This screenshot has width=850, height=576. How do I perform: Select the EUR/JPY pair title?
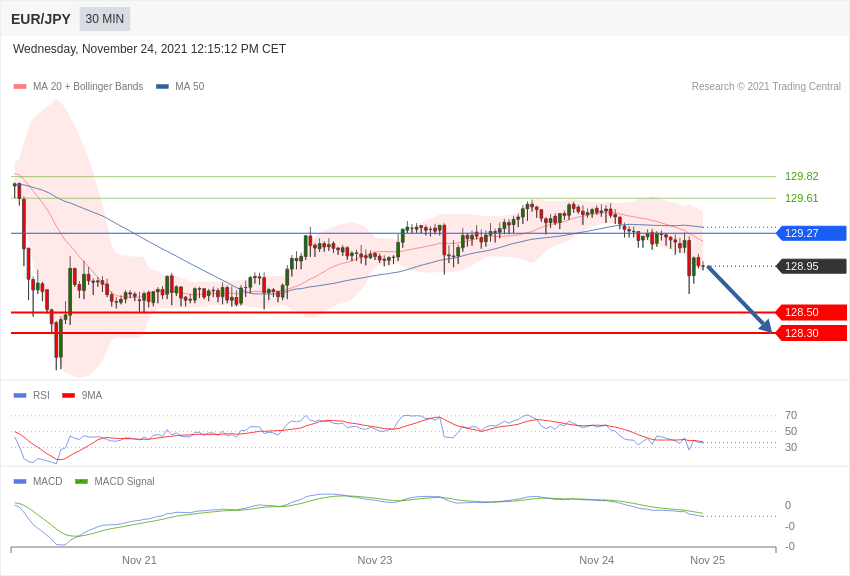[41, 19]
